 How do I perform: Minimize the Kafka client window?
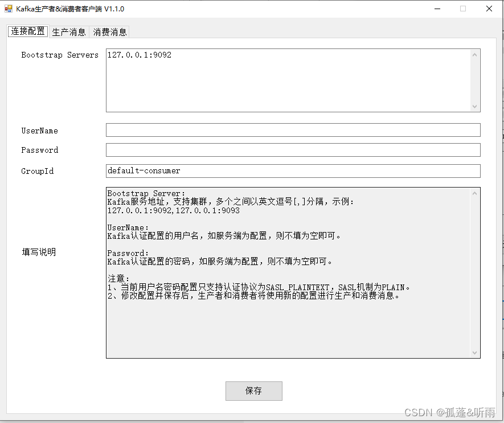pyautogui.click(x=437, y=9)
